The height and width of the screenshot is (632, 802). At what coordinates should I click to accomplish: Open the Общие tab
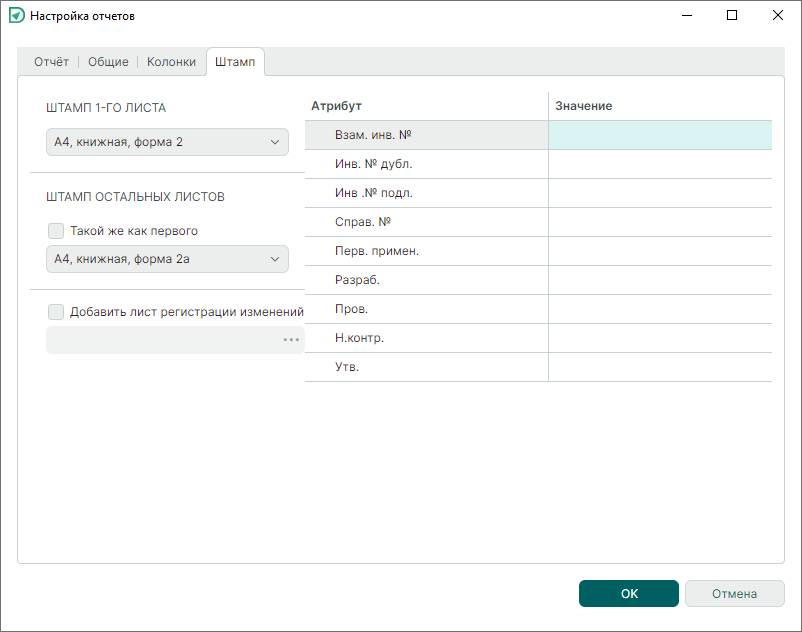pos(108,62)
